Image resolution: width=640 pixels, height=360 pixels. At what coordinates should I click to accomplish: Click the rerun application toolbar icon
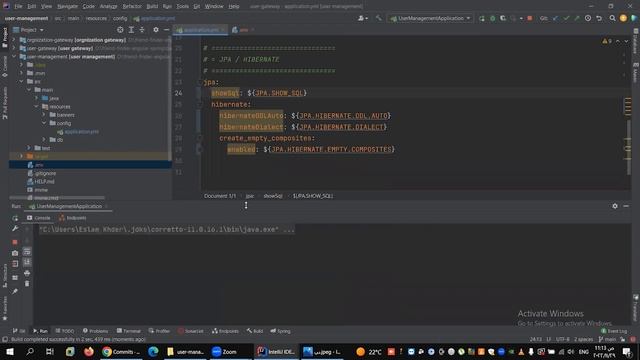pos(482,18)
